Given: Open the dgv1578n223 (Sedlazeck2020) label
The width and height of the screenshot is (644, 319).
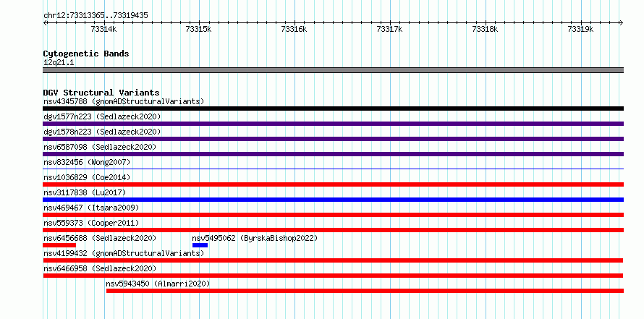Looking at the screenshot, I should [x=102, y=132].
